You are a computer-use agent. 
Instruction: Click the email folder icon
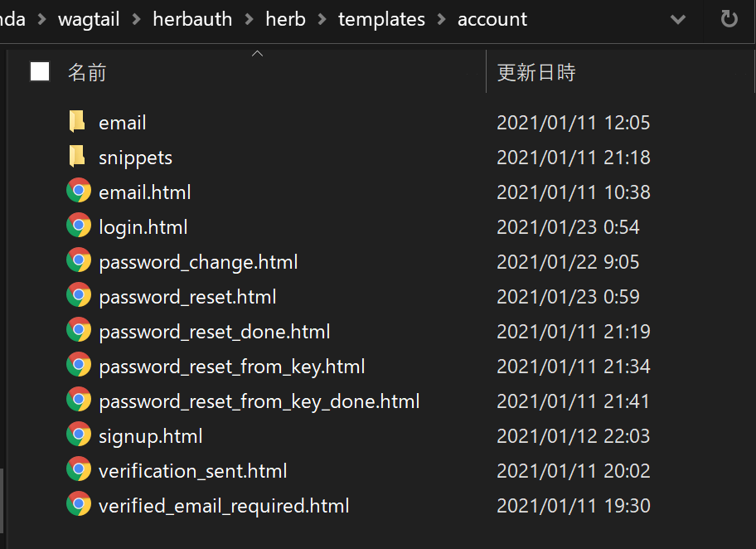pos(77,122)
